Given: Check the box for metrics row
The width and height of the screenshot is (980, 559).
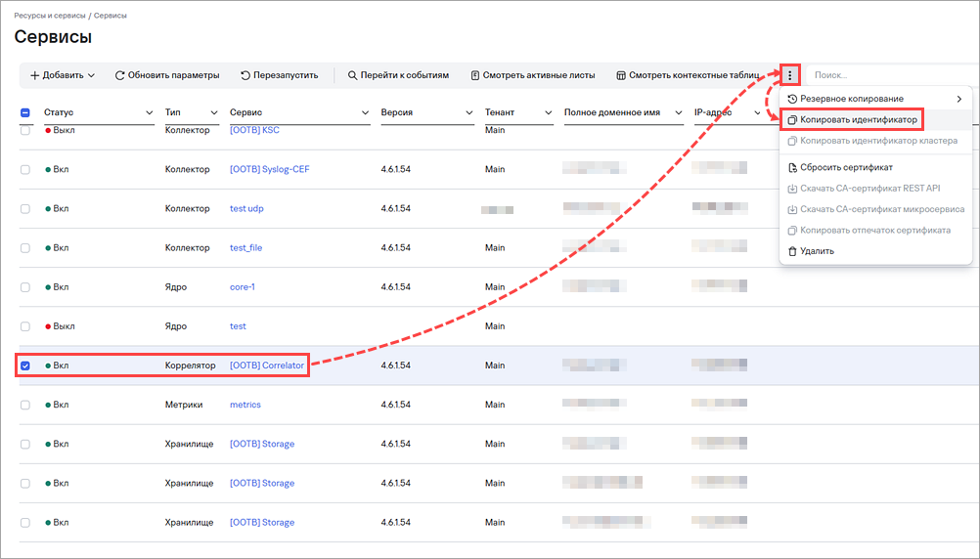Looking at the screenshot, I should point(25,405).
